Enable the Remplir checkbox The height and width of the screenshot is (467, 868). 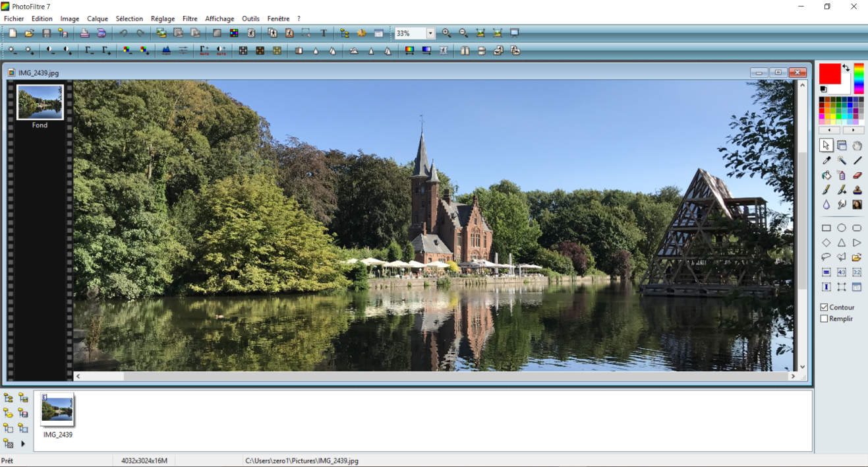pos(824,319)
